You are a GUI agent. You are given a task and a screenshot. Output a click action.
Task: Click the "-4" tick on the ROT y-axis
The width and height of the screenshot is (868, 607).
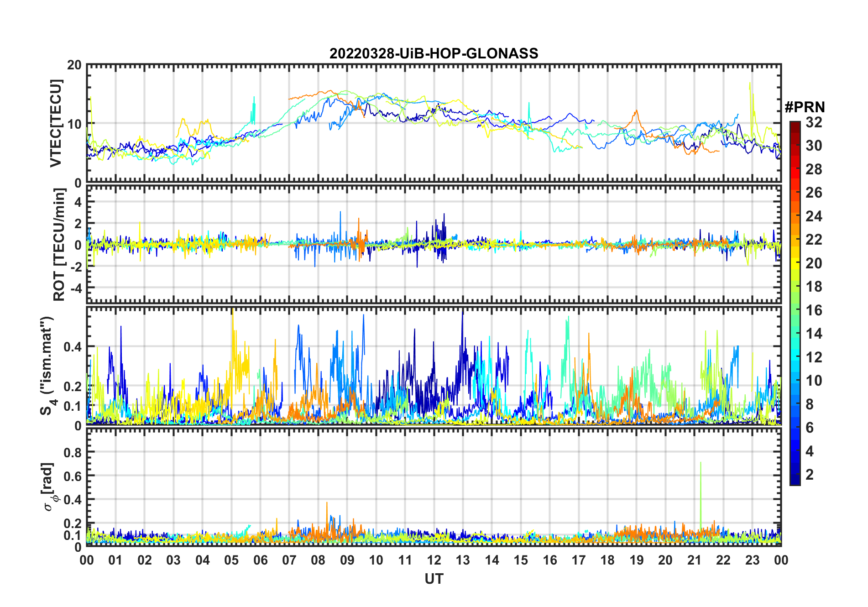(76, 288)
